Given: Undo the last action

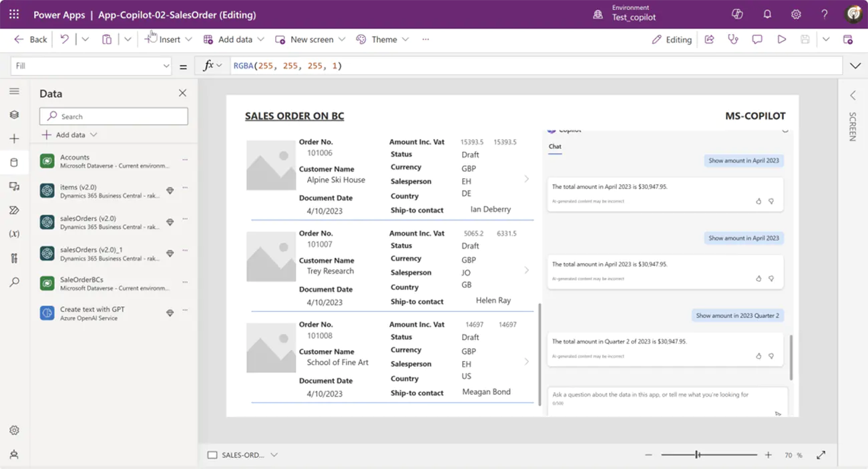Looking at the screenshot, I should 65,39.
